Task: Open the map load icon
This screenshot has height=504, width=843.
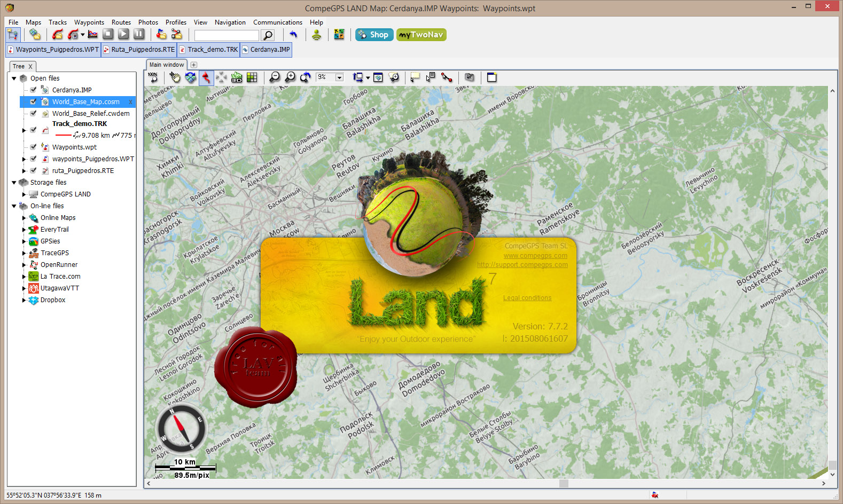Action: pyautogui.click(x=35, y=35)
